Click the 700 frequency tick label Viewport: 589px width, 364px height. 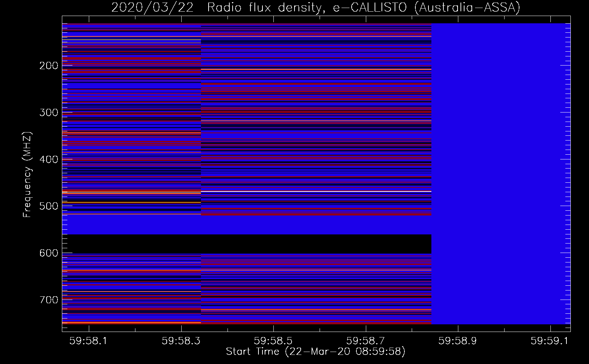[x=49, y=300]
